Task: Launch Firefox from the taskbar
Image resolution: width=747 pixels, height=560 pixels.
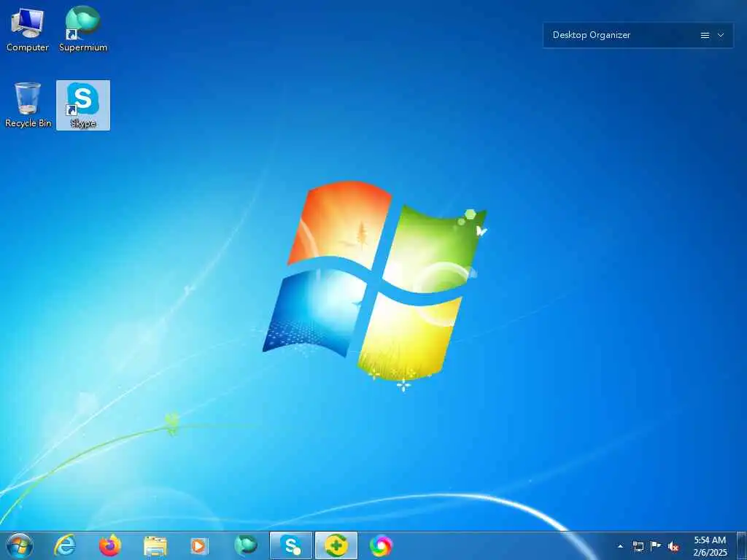Action: click(110, 545)
